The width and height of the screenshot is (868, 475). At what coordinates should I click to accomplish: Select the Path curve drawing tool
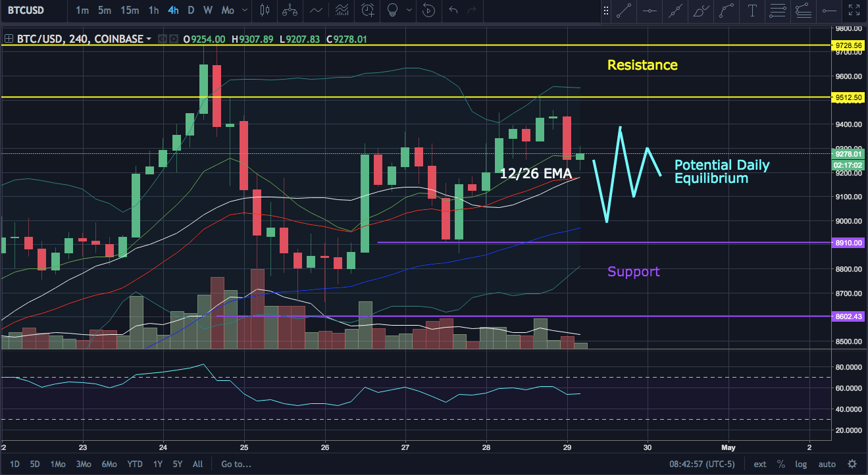(727, 10)
